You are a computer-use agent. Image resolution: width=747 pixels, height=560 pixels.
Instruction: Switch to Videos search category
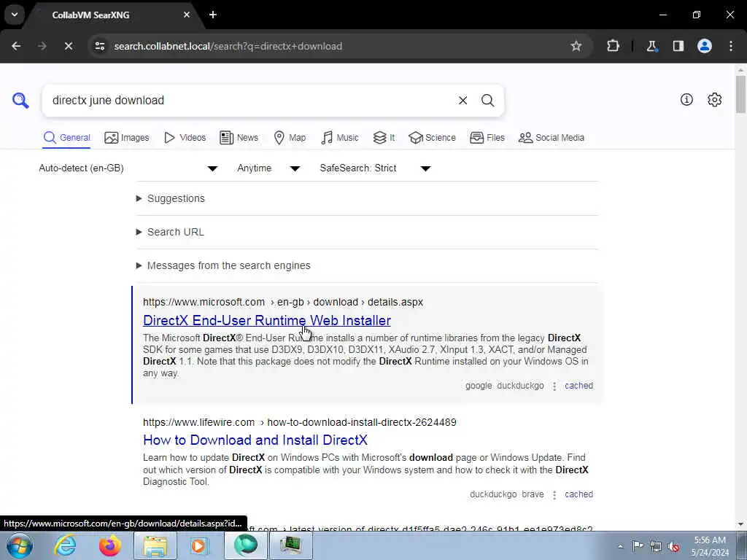click(185, 138)
